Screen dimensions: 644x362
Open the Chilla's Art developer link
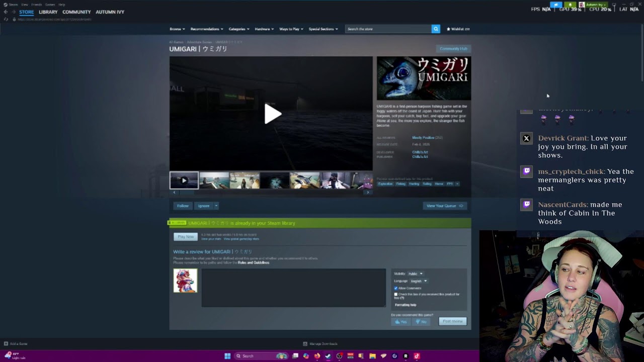click(420, 152)
